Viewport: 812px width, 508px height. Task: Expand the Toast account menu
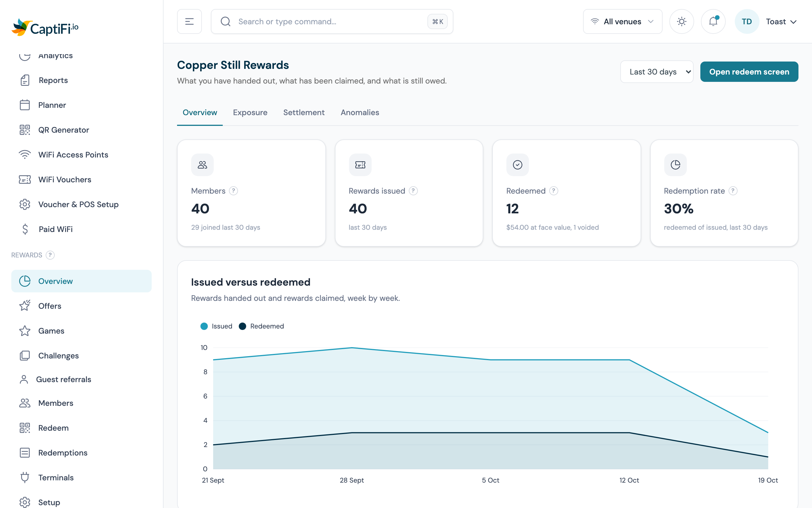[781, 21]
